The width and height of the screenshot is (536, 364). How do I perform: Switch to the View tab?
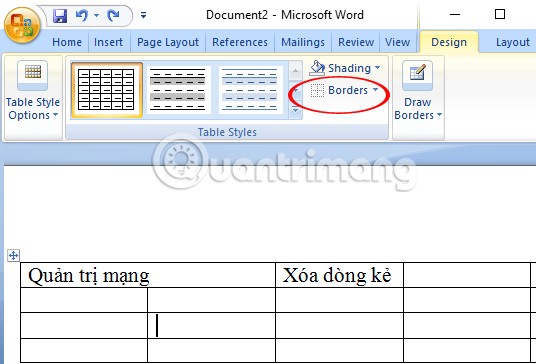pyautogui.click(x=397, y=42)
